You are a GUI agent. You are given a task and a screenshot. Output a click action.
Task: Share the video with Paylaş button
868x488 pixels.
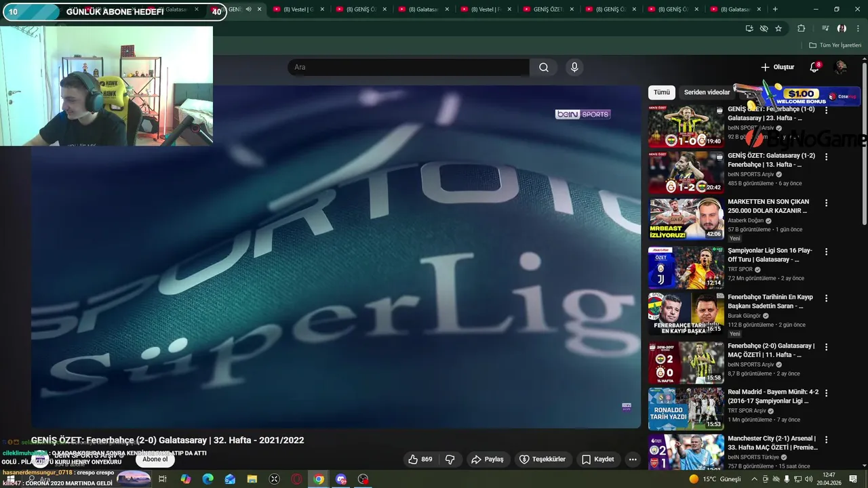point(488,460)
